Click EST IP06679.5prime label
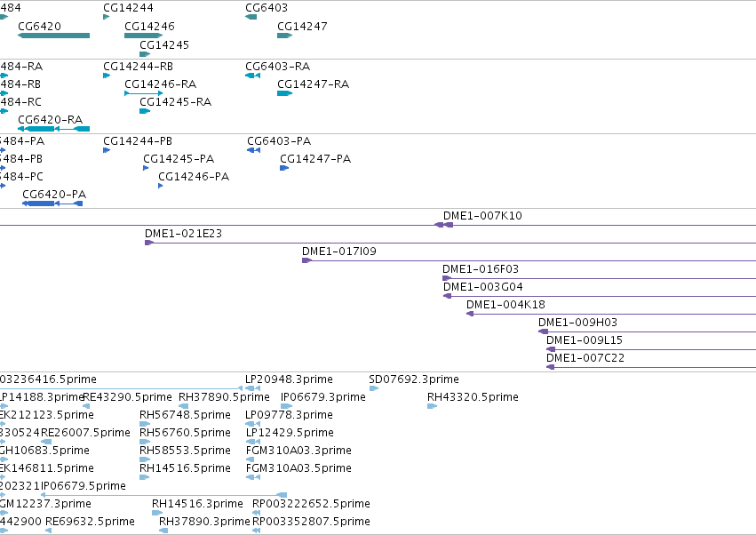 pyautogui.click(x=84, y=486)
